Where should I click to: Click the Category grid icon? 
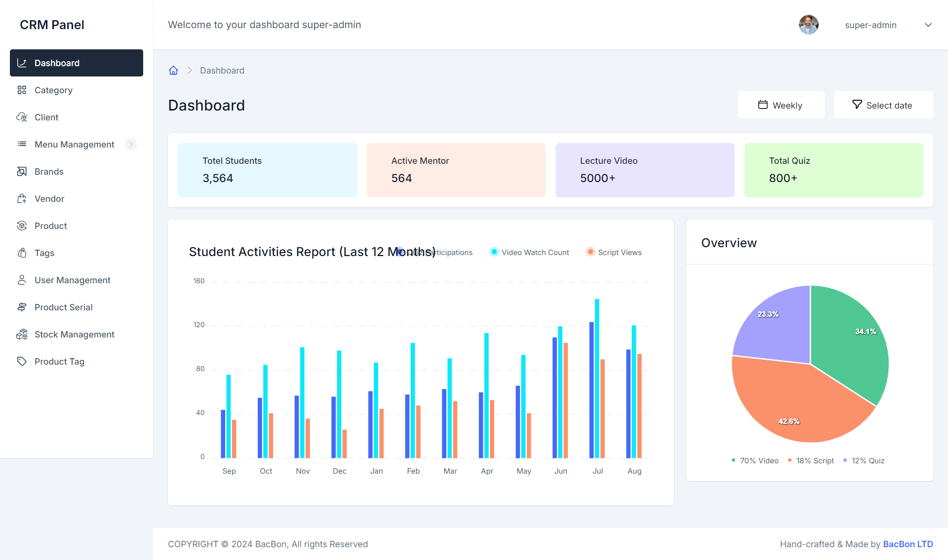(22, 90)
